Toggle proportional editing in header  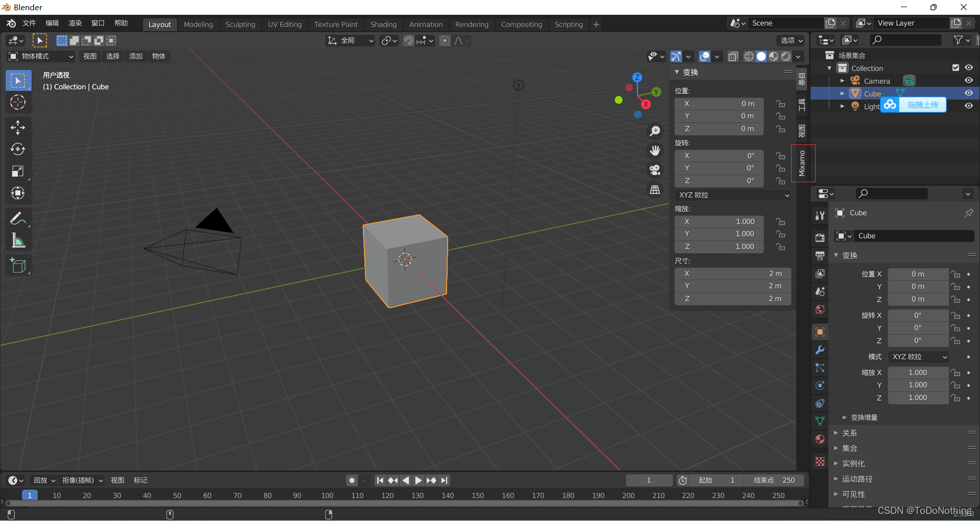tap(445, 41)
